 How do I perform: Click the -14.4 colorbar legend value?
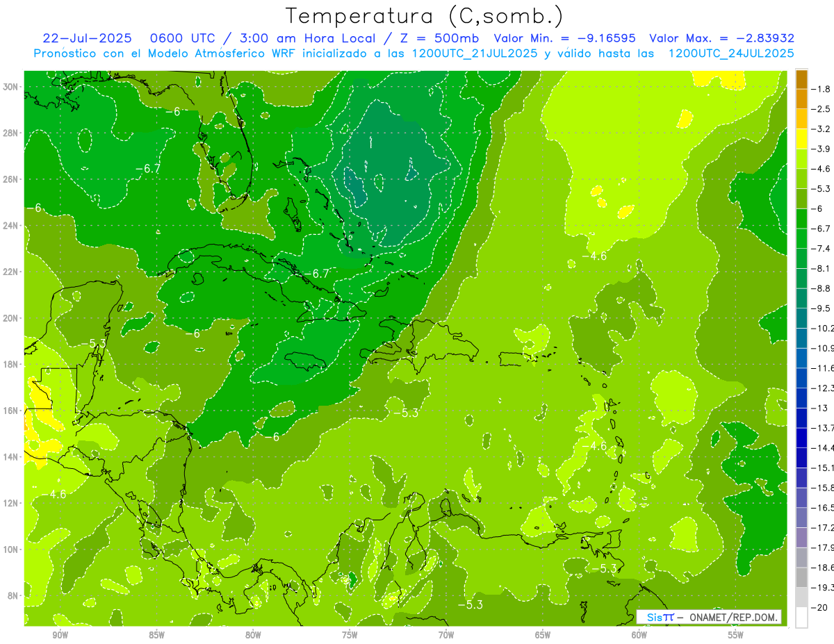[823, 447]
